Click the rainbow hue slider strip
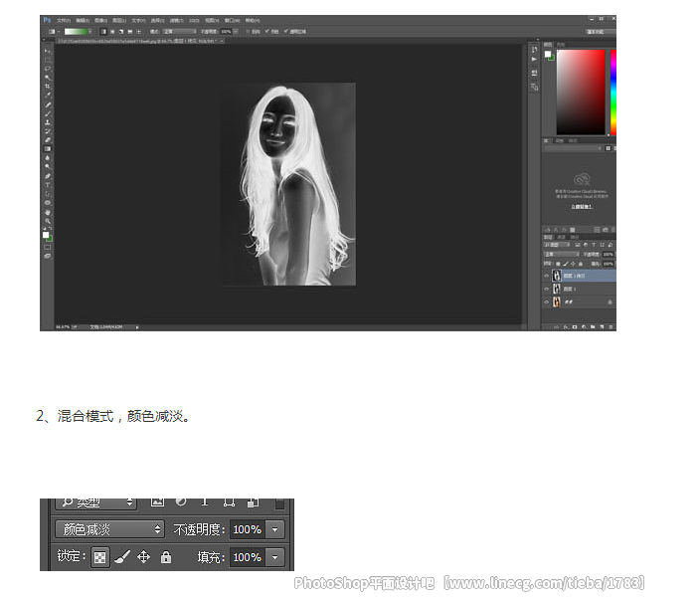This screenshot has height=602, width=700. coord(613,93)
